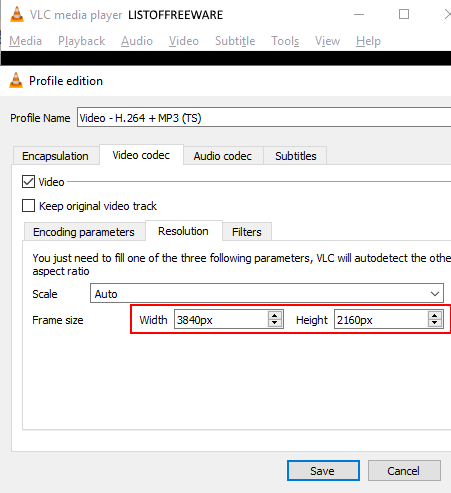Switch to the Encapsulation tab
Screen dimensions: 451x493
[55, 156]
